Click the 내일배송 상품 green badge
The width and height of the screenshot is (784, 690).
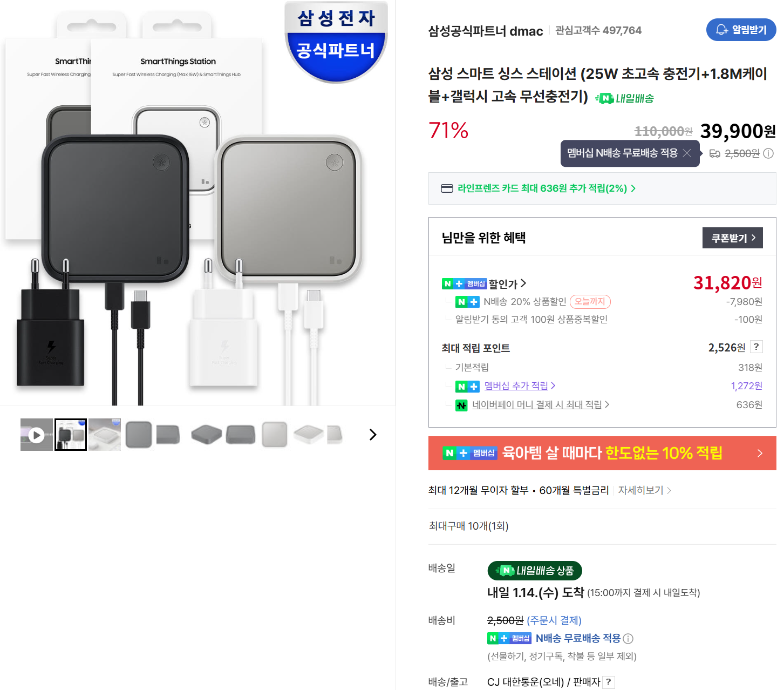pos(534,571)
